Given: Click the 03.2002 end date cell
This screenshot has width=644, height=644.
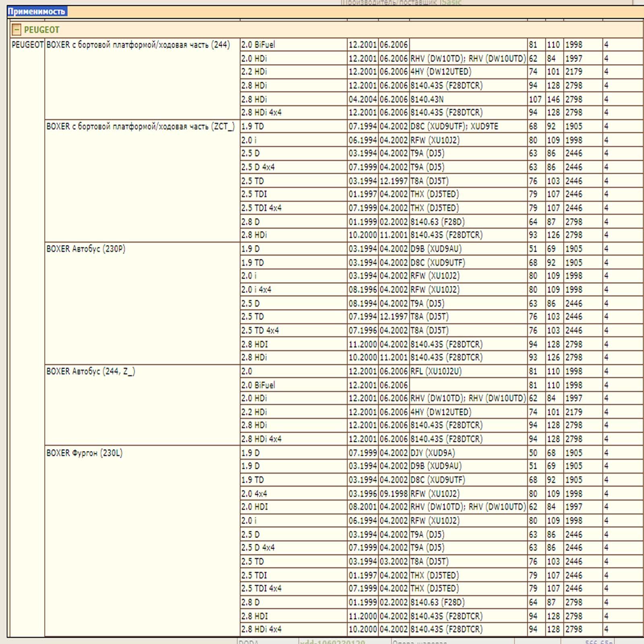Looking at the screenshot, I should point(394,561).
